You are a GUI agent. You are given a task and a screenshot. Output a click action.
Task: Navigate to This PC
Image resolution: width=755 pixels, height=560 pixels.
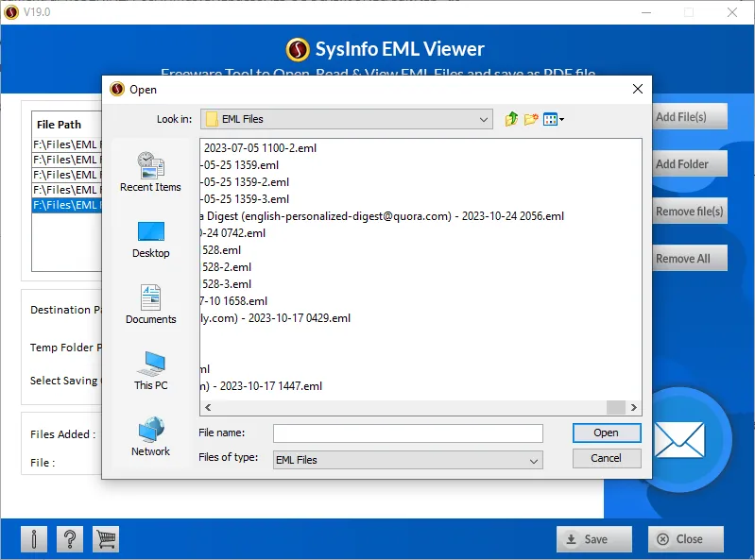tap(150, 370)
